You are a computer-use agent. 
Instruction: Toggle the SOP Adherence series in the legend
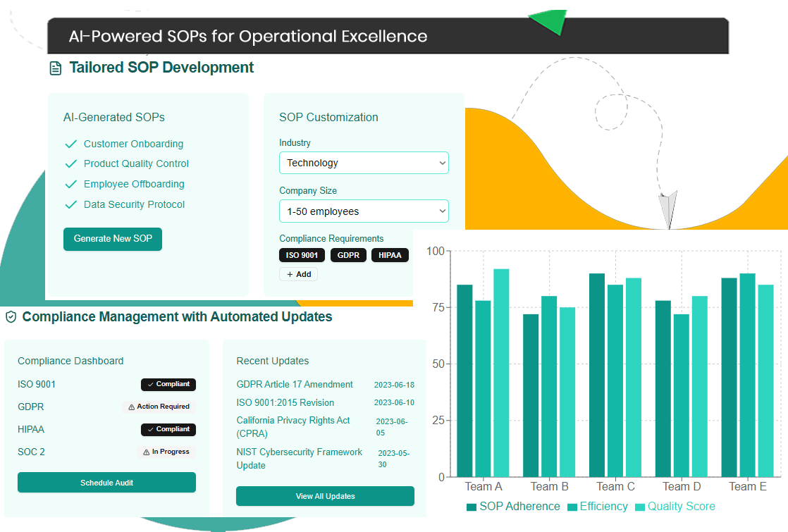(x=513, y=507)
